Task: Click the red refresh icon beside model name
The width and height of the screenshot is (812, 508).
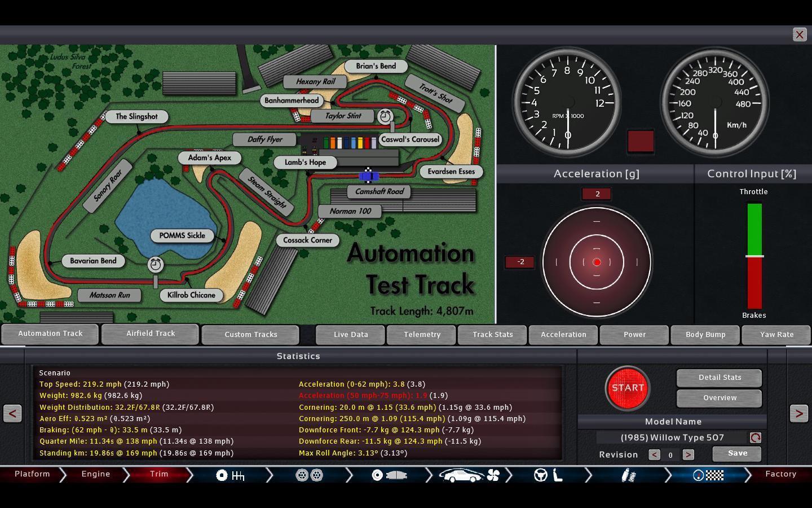Action: coord(755,437)
